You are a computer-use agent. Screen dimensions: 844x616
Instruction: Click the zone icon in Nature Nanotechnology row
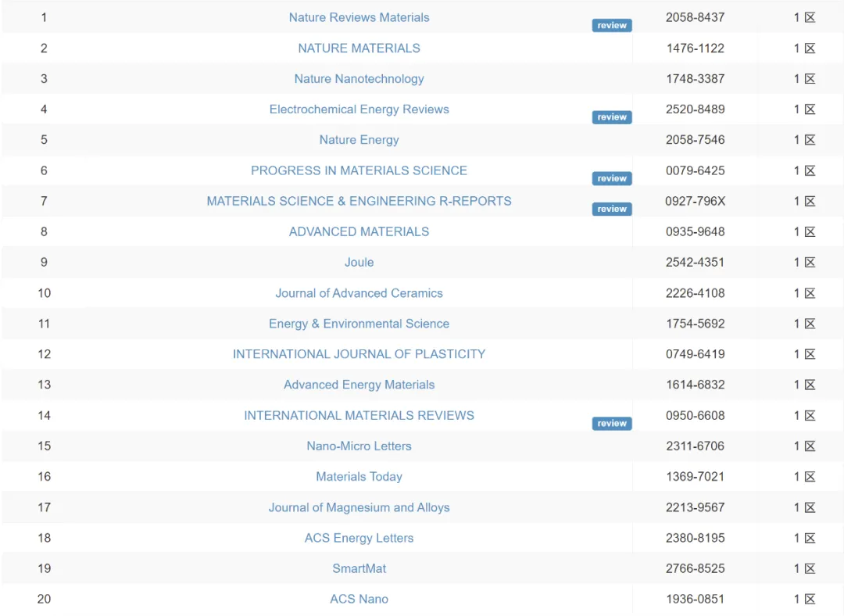tap(810, 79)
